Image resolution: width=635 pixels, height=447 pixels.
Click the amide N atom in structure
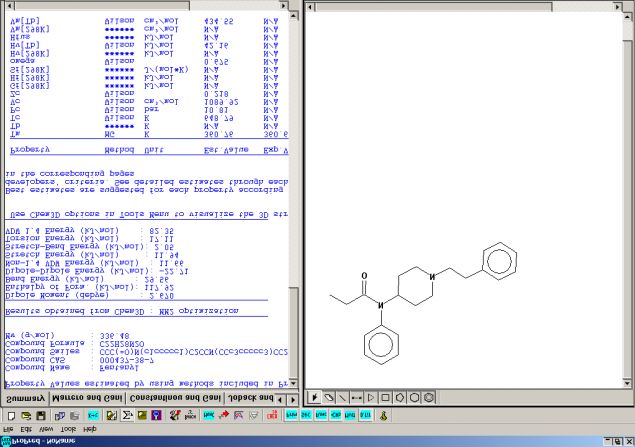(381, 306)
